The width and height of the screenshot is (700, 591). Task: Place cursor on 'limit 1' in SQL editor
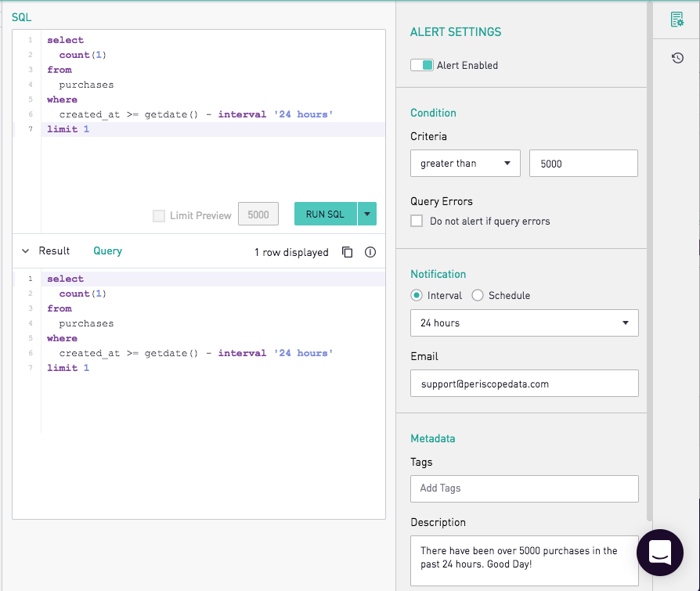(68, 129)
